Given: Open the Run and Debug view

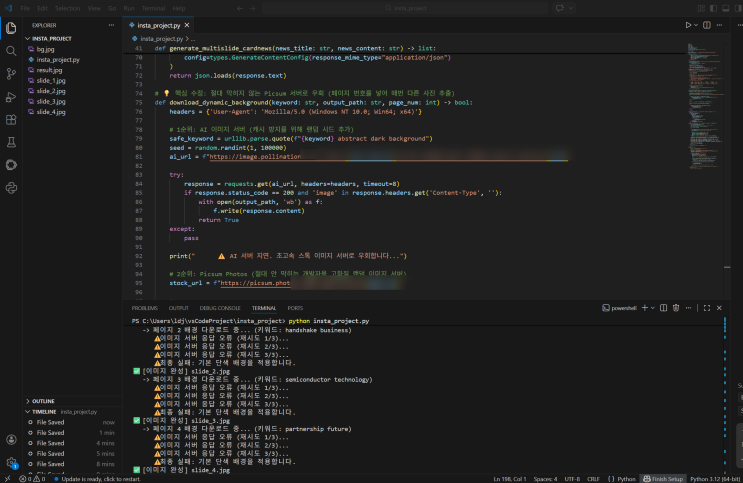Looking at the screenshot, I should [11, 97].
